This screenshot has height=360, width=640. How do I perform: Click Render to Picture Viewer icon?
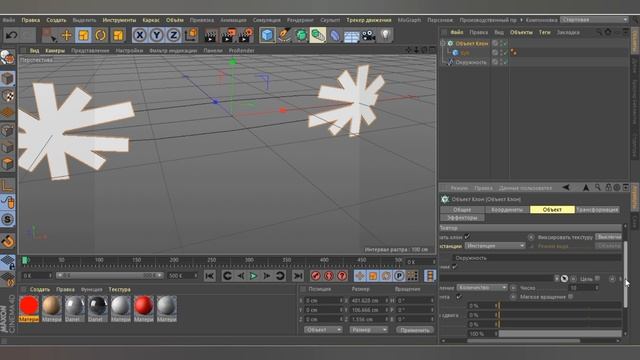(x=229, y=36)
